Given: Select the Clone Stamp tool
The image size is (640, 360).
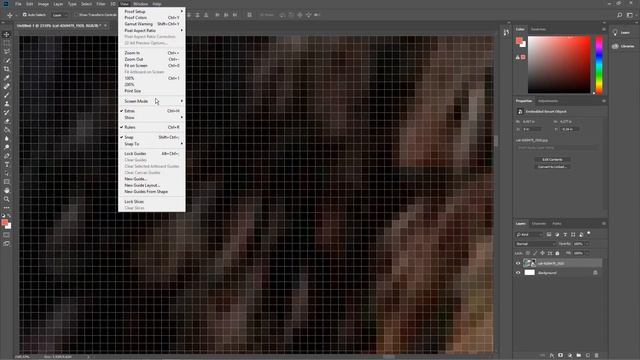Looking at the screenshot, I should pyautogui.click(x=7, y=104).
